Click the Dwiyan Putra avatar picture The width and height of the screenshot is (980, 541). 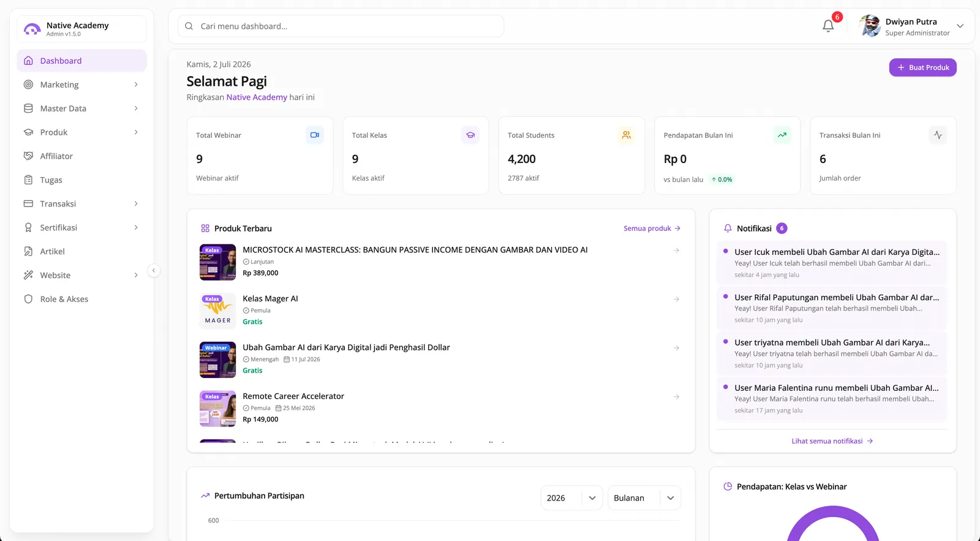(x=870, y=26)
